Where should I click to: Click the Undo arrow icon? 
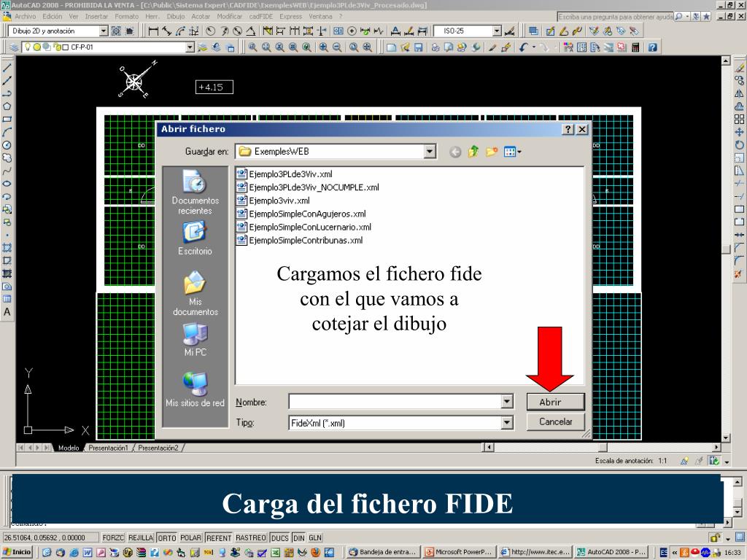(x=524, y=47)
